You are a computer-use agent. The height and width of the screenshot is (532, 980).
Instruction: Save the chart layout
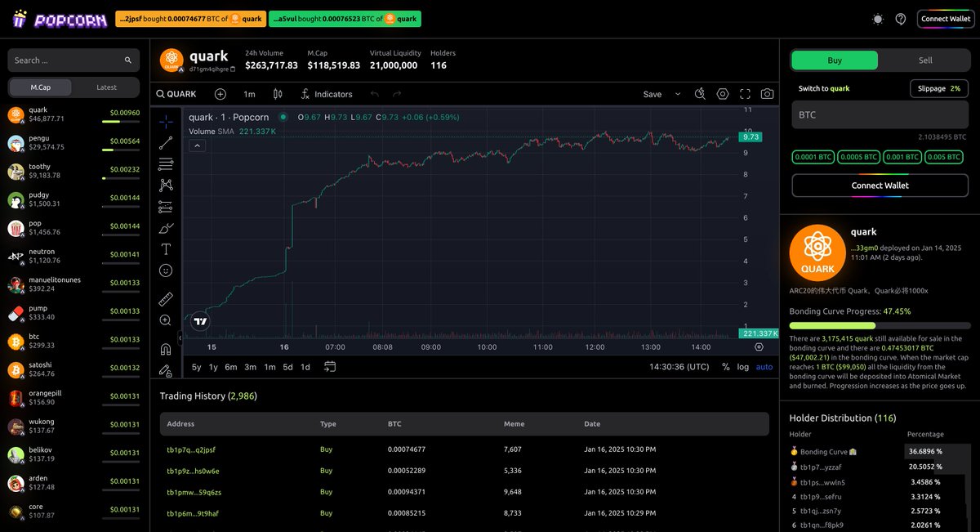tap(653, 94)
